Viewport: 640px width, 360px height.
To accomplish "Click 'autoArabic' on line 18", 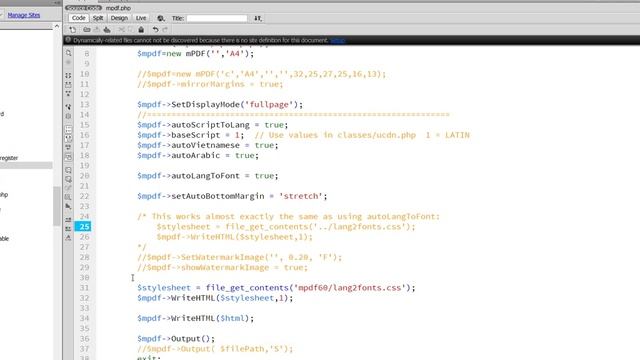I will coord(196,156).
